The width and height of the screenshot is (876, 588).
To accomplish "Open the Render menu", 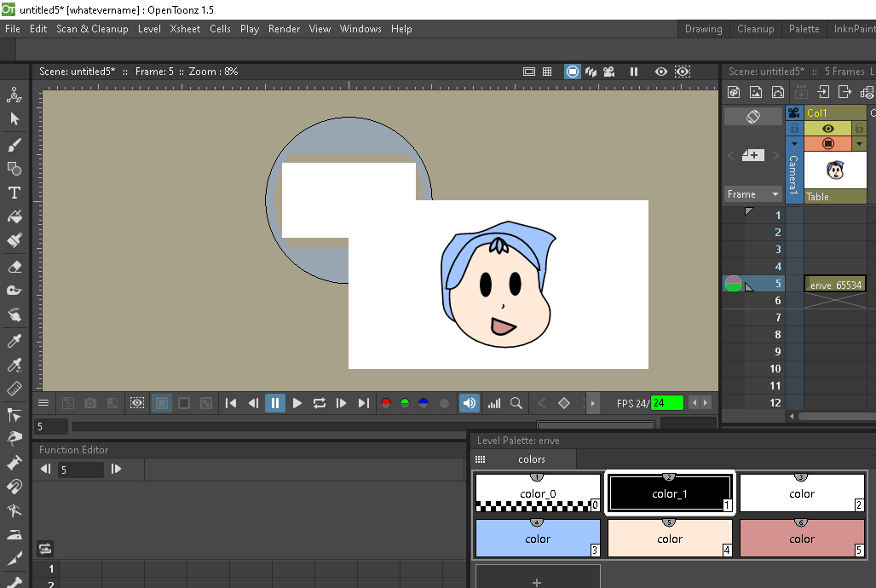I will (284, 28).
